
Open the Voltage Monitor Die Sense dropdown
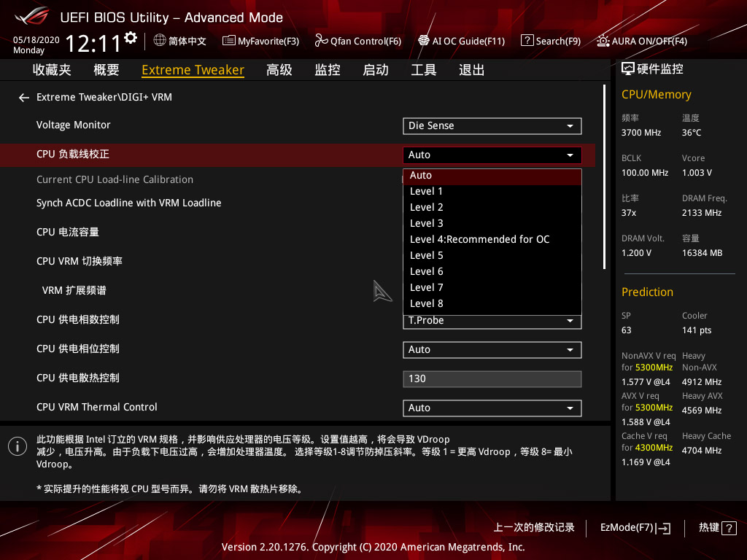point(492,125)
